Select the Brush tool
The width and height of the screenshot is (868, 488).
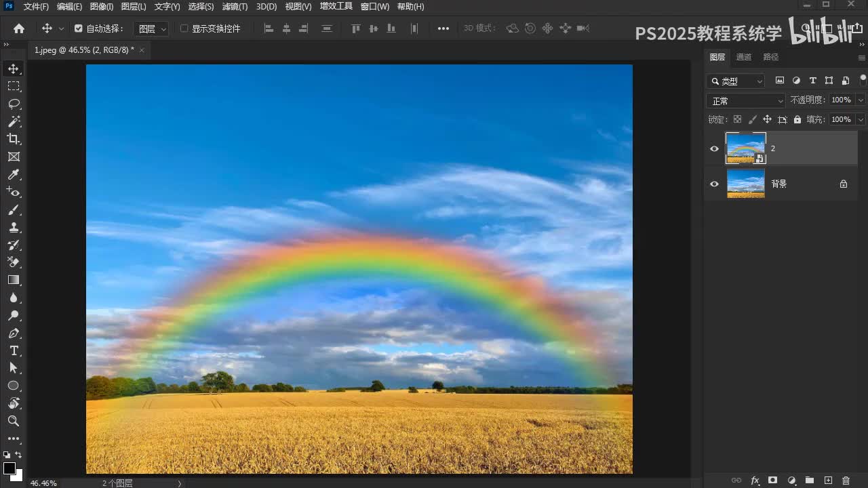click(x=14, y=210)
